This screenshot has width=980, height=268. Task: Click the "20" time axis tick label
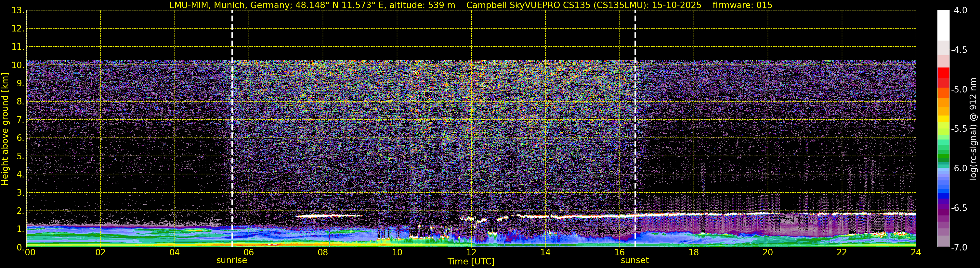[x=768, y=252]
